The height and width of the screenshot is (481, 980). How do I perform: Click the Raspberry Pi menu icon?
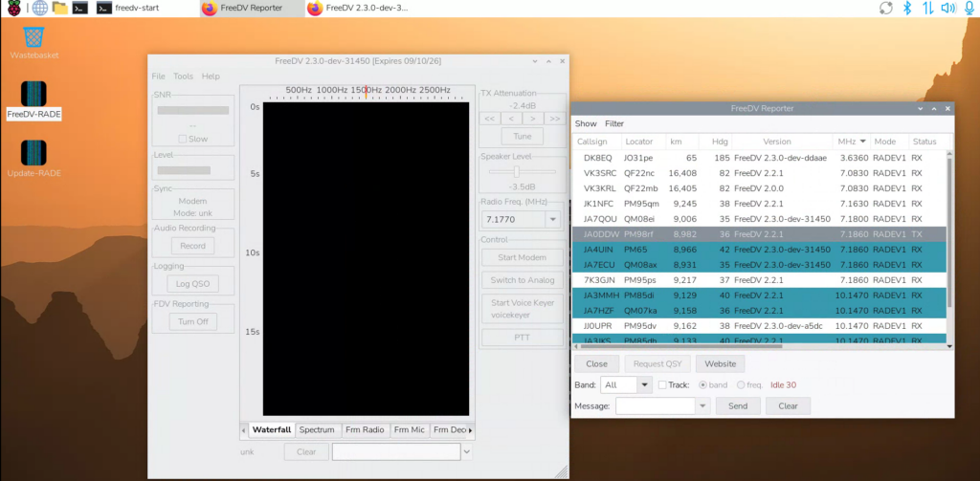(11, 9)
